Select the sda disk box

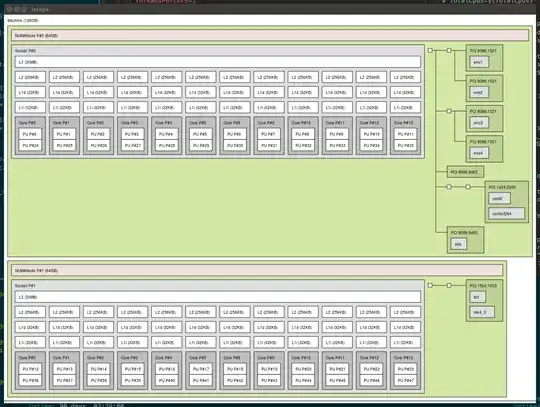(458, 244)
